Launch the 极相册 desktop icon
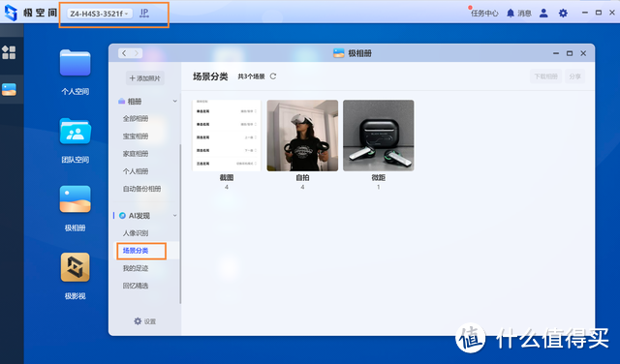 [x=76, y=199]
